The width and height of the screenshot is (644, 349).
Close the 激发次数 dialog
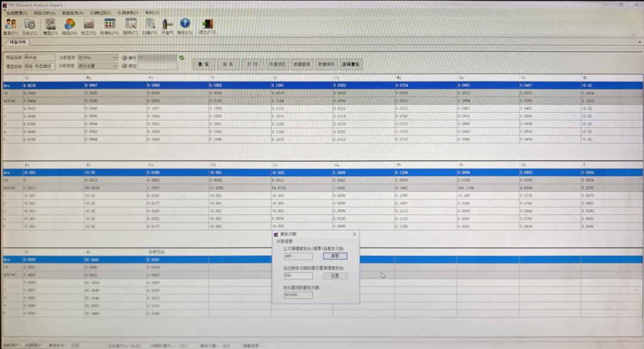pos(354,235)
